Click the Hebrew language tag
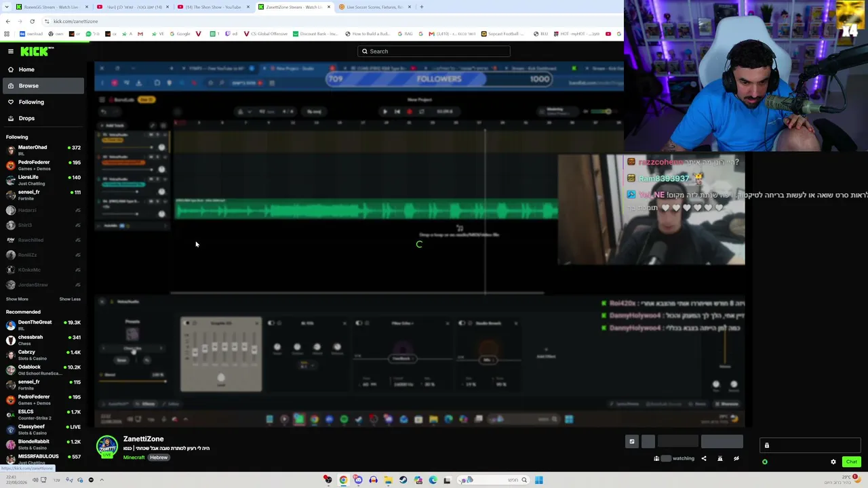Image resolution: width=868 pixels, height=488 pixels. coord(159,457)
